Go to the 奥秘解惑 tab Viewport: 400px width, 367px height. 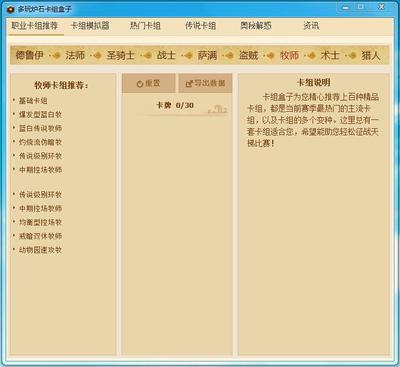(256, 26)
